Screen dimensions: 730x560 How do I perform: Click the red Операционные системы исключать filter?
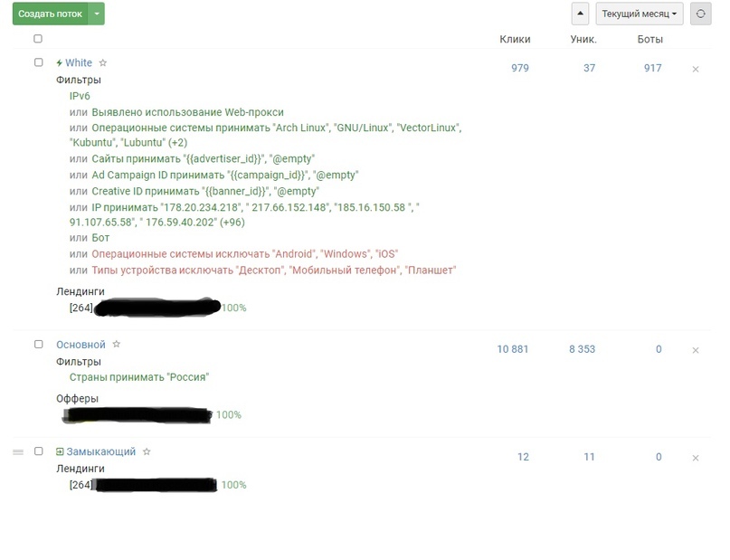(x=245, y=254)
